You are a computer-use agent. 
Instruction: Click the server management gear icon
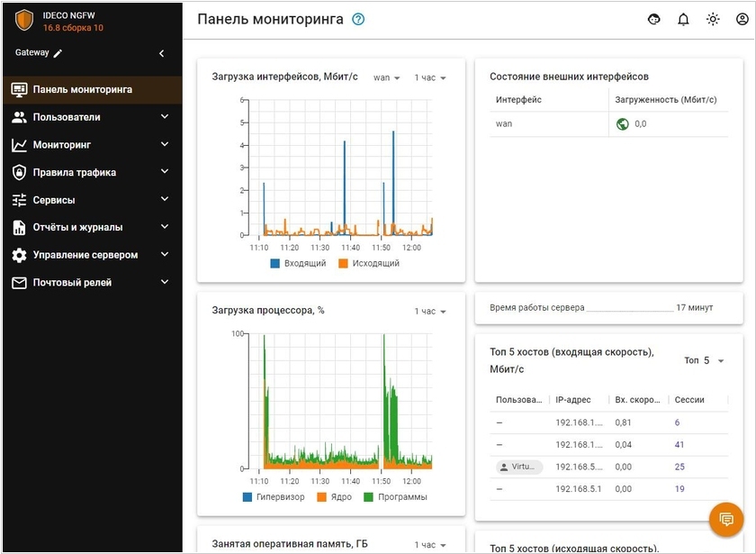pyautogui.click(x=19, y=255)
